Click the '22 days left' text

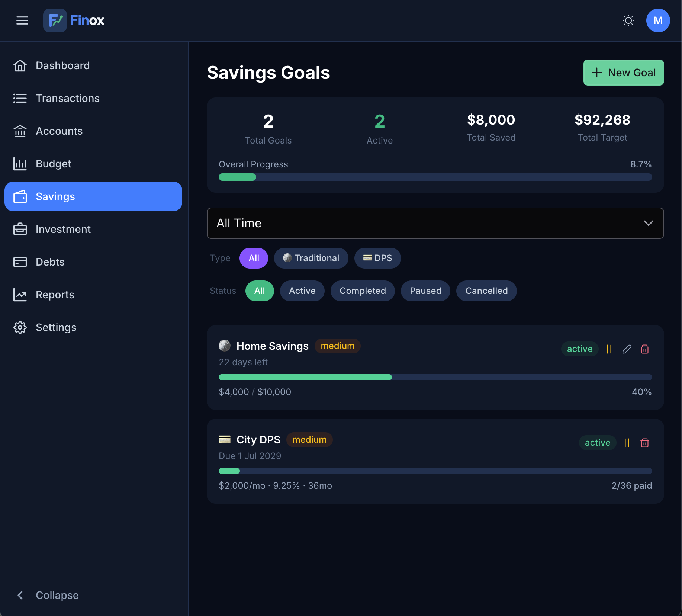click(x=243, y=362)
